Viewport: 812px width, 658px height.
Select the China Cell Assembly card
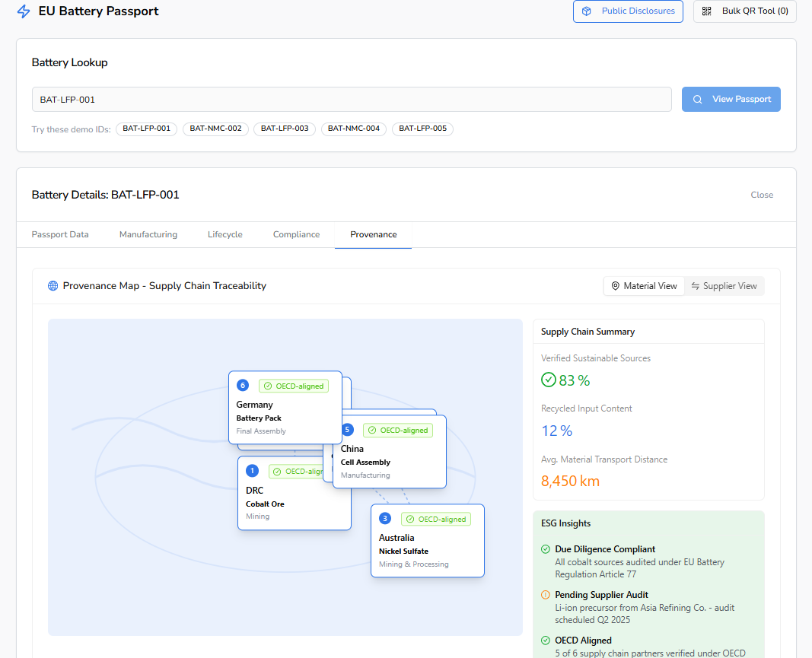point(390,451)
